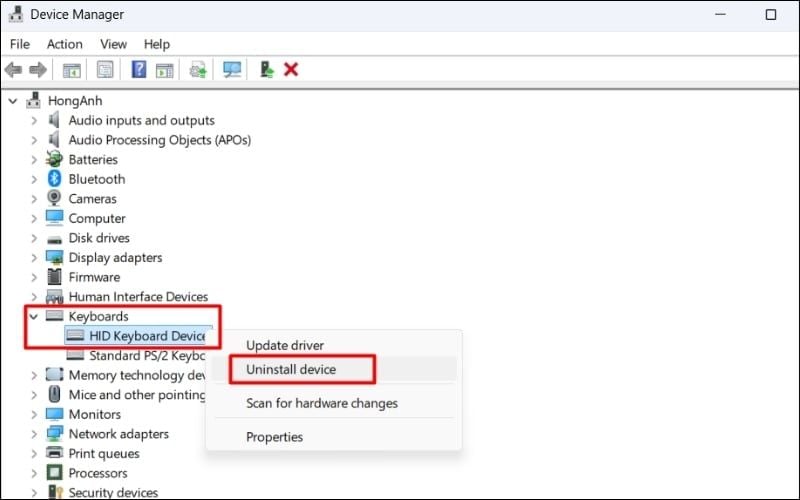
Task: Click the Human Interface Devices icon
Action: (x=54, y=296)
